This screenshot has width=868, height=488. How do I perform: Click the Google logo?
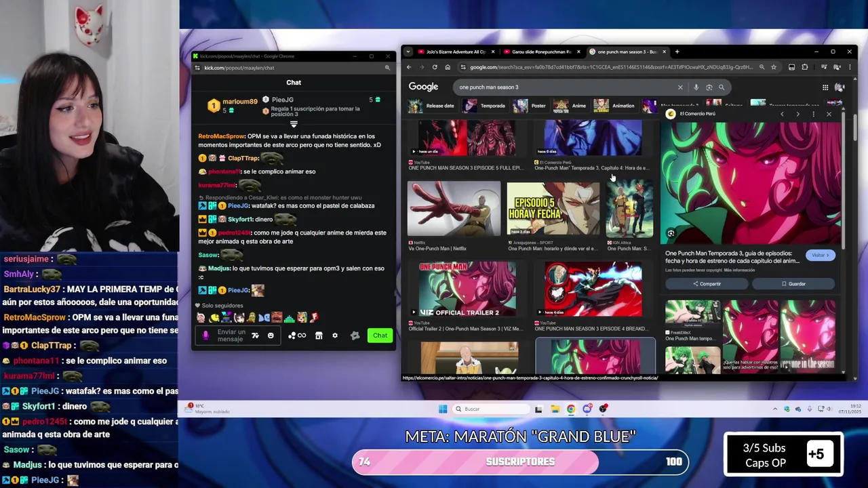(x=423, y=87)
